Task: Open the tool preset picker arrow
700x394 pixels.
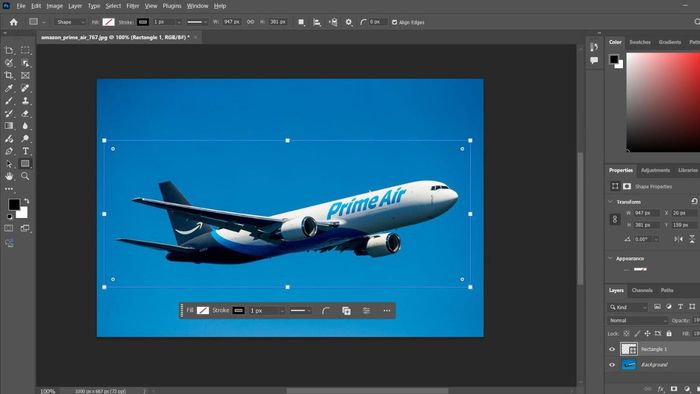Action: [44, 22]
